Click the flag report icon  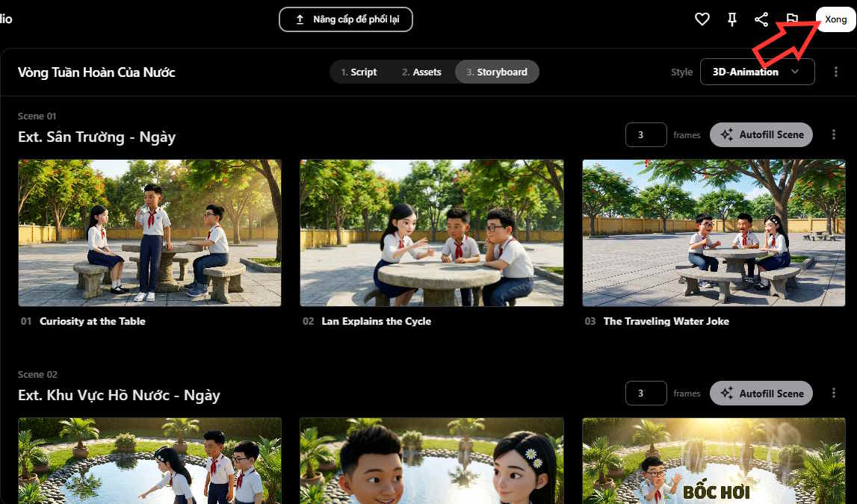point(792,19)
